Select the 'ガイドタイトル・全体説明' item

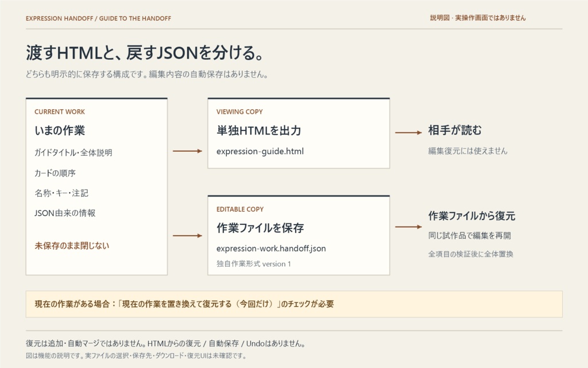click(x=73, y=152)
